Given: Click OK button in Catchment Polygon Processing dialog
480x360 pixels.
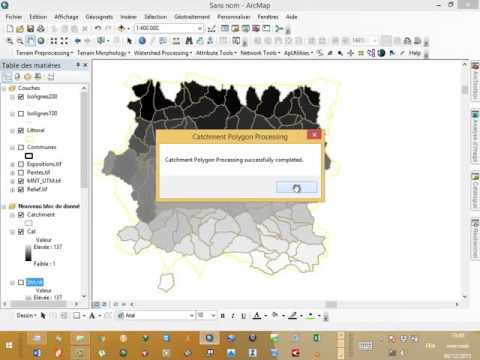Looking at the screenshot, I should coord(297,188).
